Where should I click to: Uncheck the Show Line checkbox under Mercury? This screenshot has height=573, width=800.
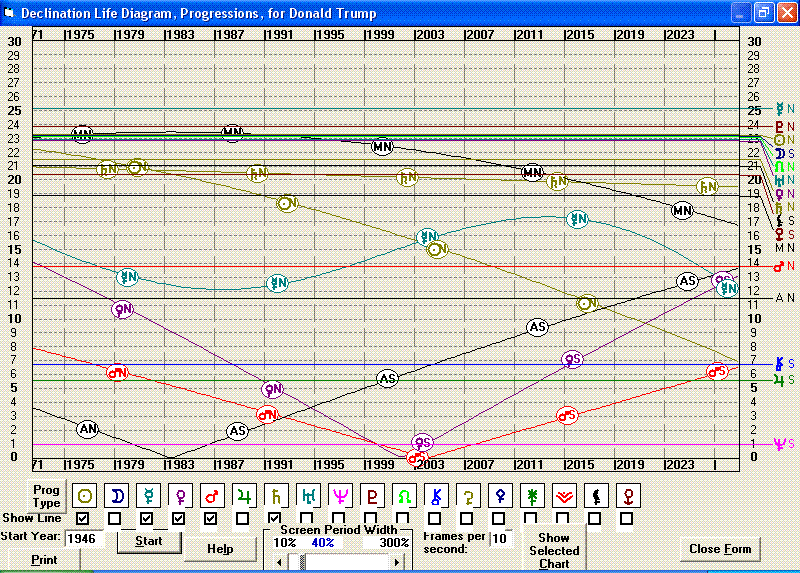tap(146, 518)
